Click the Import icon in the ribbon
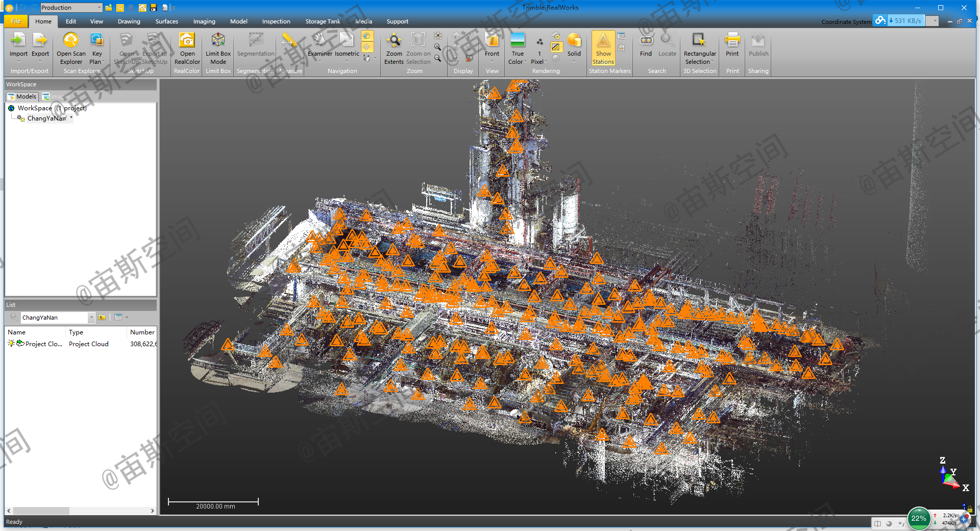980x531 pixels. tap(18, 40)
